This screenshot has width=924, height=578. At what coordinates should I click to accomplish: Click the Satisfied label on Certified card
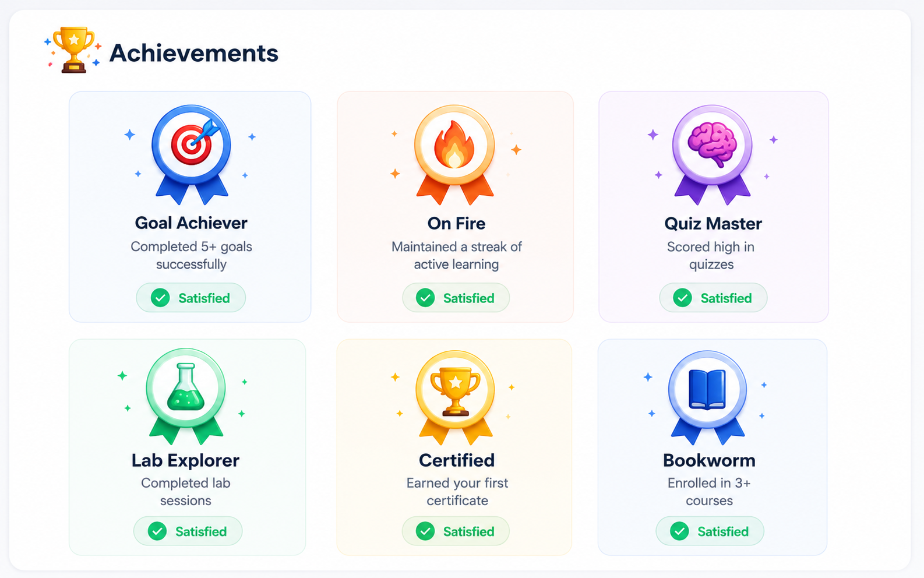pos(468,531)
